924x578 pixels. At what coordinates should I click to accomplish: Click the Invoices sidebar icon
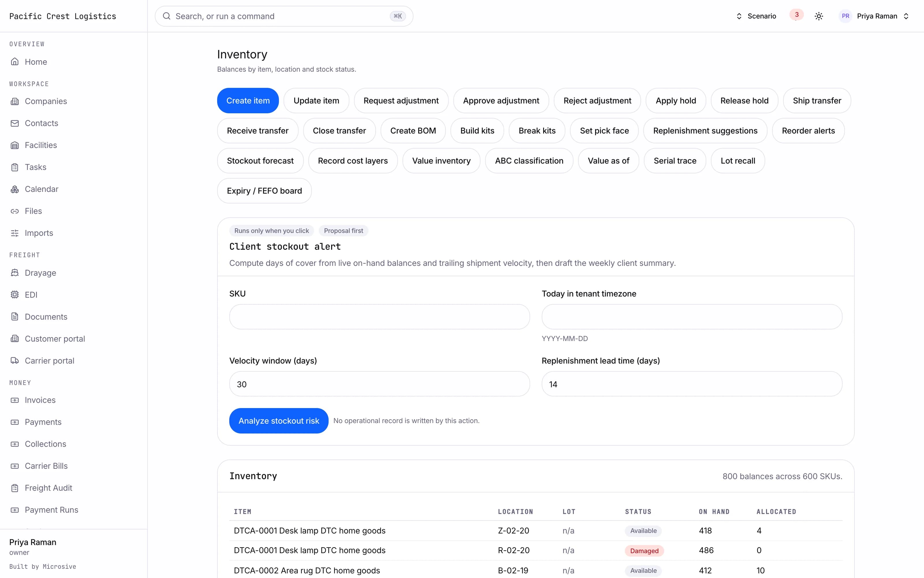14,400
